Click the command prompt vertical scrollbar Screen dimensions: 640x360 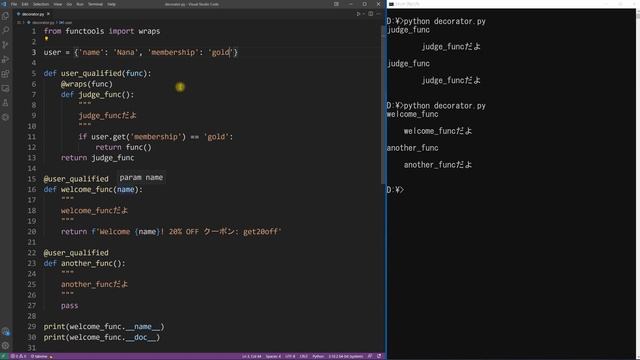tap(638, 184)
